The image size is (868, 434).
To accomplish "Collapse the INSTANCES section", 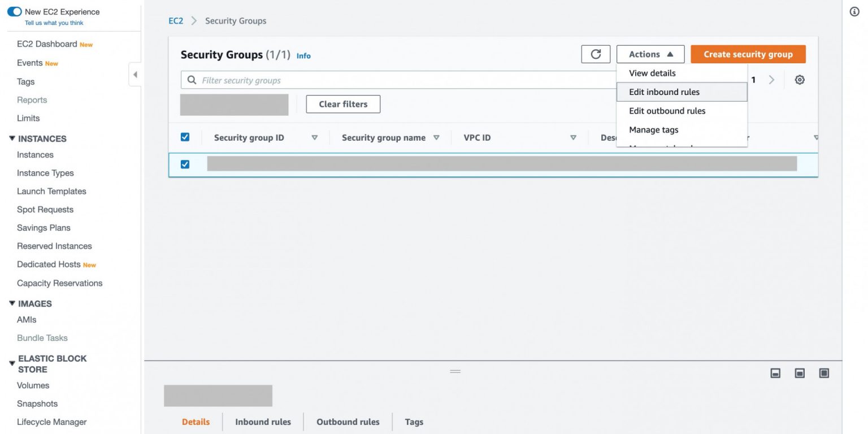I will (x=12, y=138).
